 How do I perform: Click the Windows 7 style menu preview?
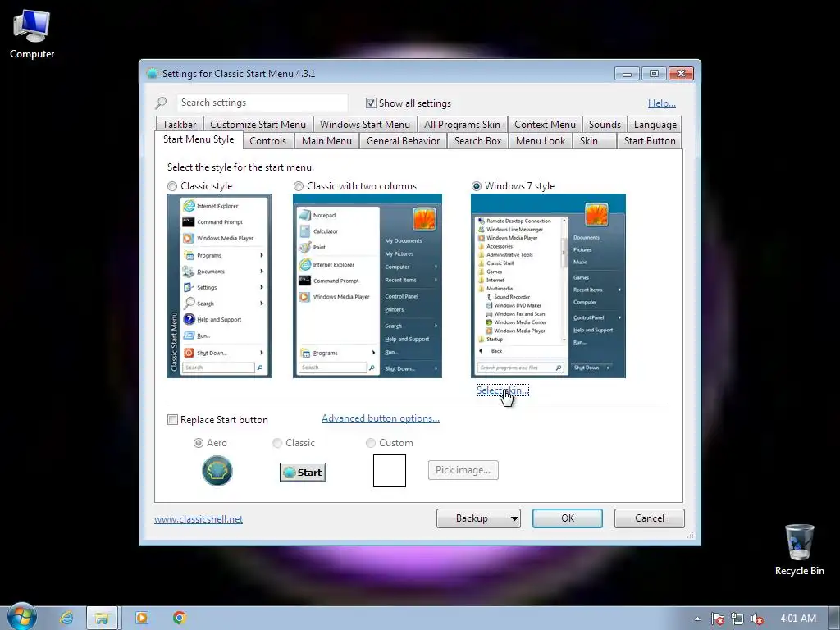(x=548, y=285)
